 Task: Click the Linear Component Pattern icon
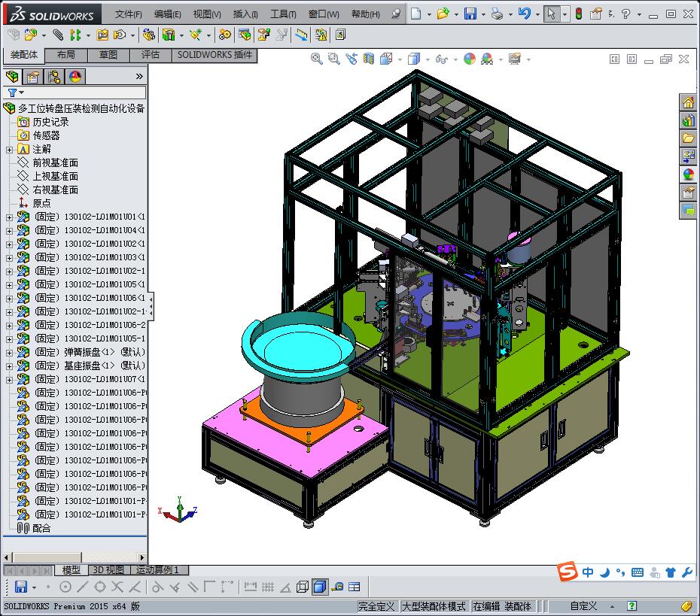75,35
